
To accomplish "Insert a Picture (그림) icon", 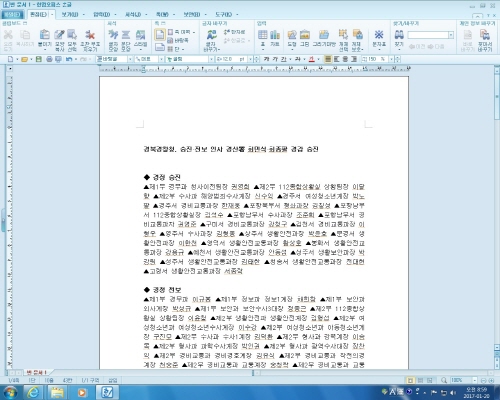I will pyautogui.click(x=305, y=36).
